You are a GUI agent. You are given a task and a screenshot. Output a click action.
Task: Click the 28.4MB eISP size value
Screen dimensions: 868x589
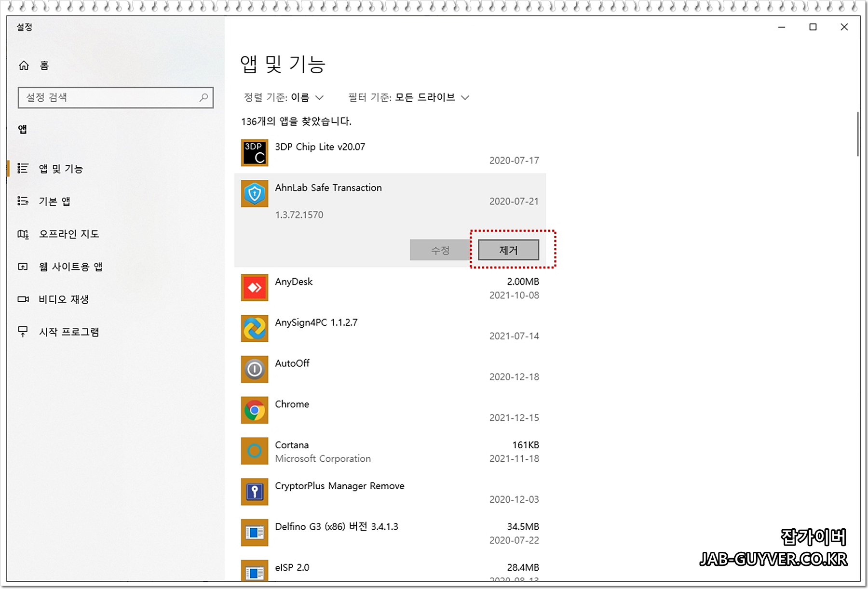tap(523, 567)
